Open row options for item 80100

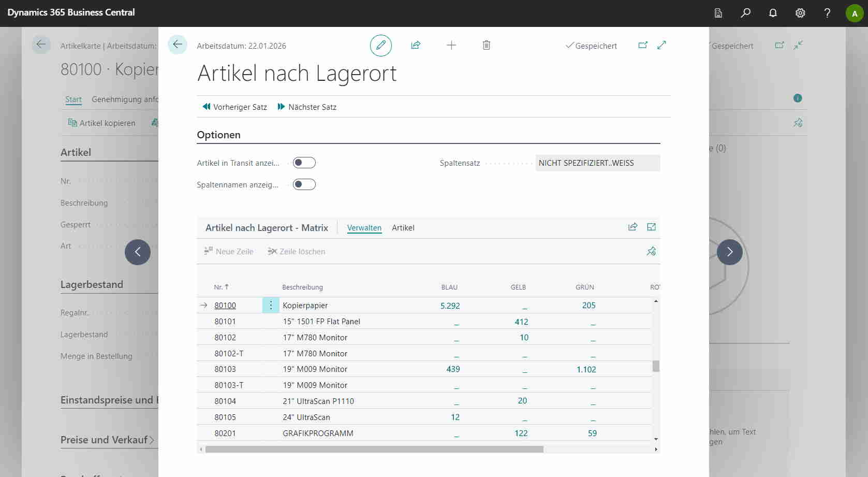[x=271, y=306]
